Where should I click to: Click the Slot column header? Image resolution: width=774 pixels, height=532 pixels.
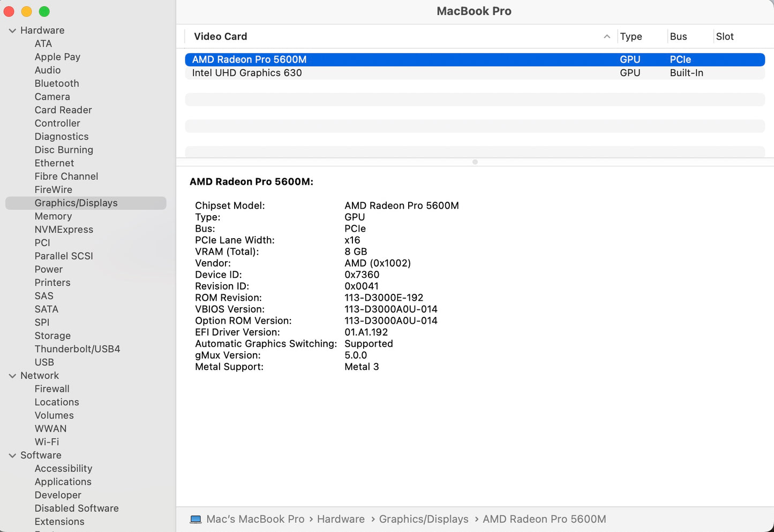point(724,36)
